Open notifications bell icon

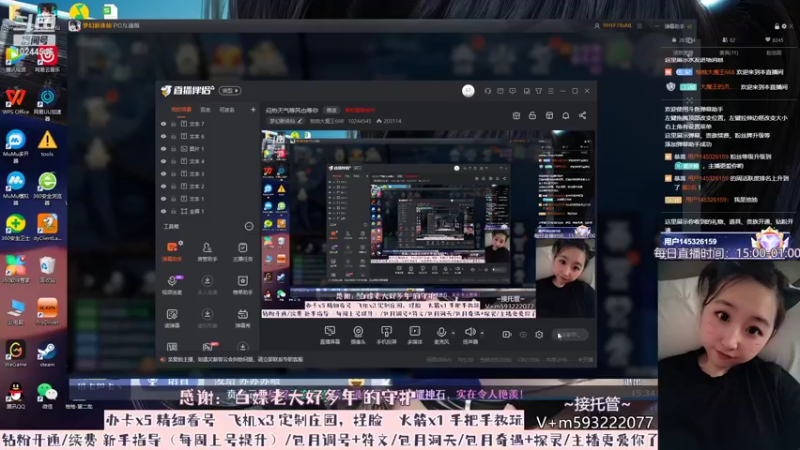click(x=565, y=115)
